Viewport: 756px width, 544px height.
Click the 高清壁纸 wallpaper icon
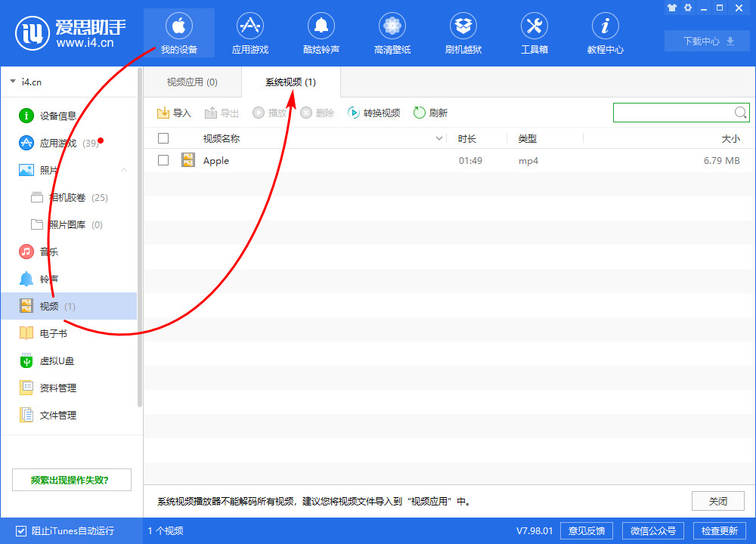(x=392, y=26)
